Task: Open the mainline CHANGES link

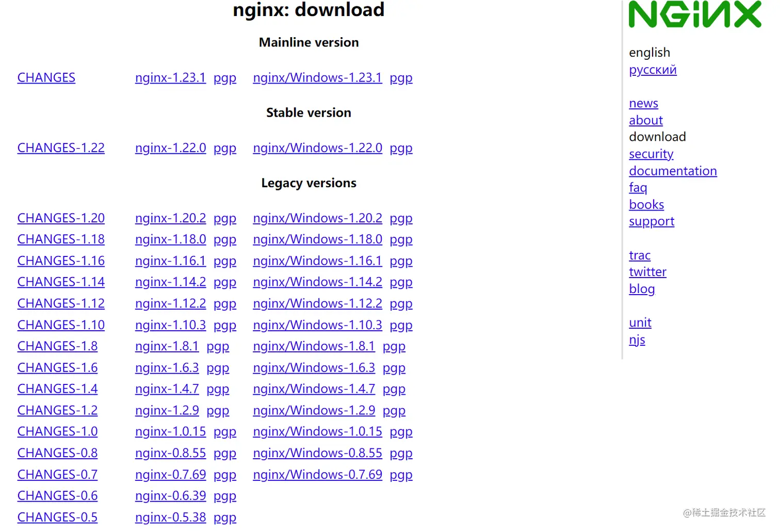Action: coord(46,78)
